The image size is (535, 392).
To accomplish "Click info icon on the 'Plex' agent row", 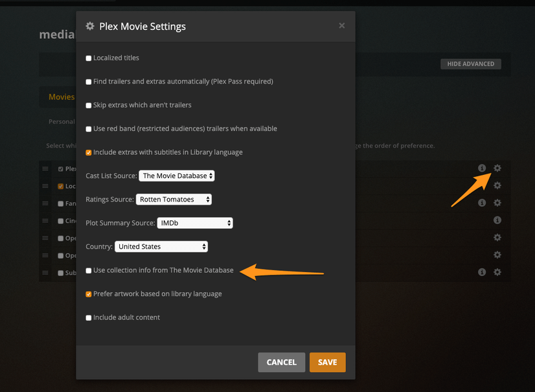I will [x=482, y=168].
